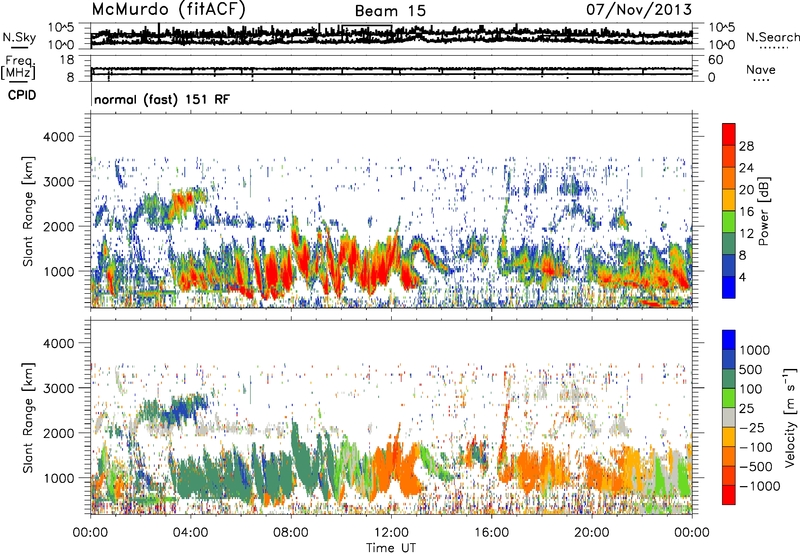Click the 20:00 time axis tick label

[x=591, y=532]
